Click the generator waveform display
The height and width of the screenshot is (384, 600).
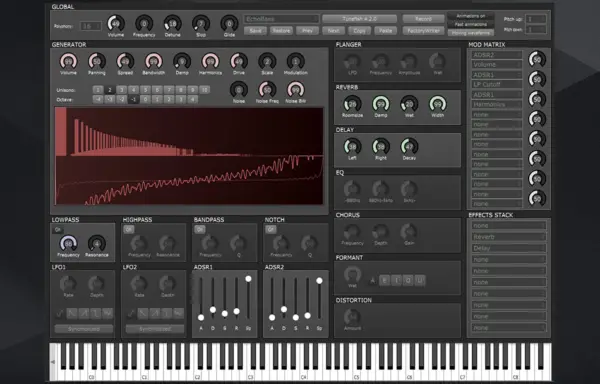click(189, 156)
